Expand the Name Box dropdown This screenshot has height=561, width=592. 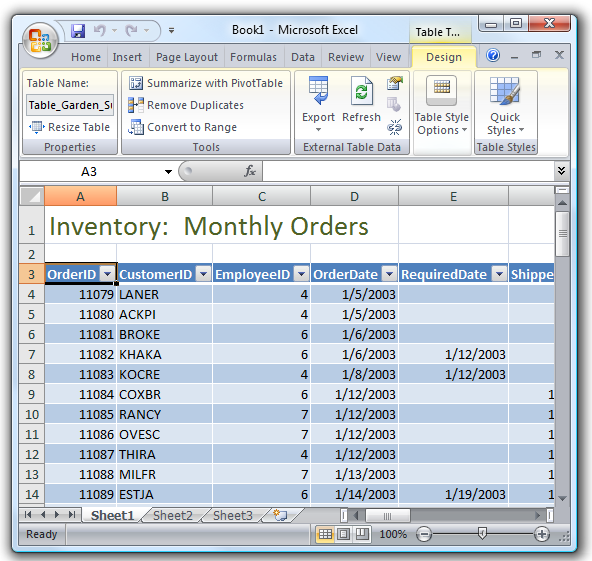[168, 172]
